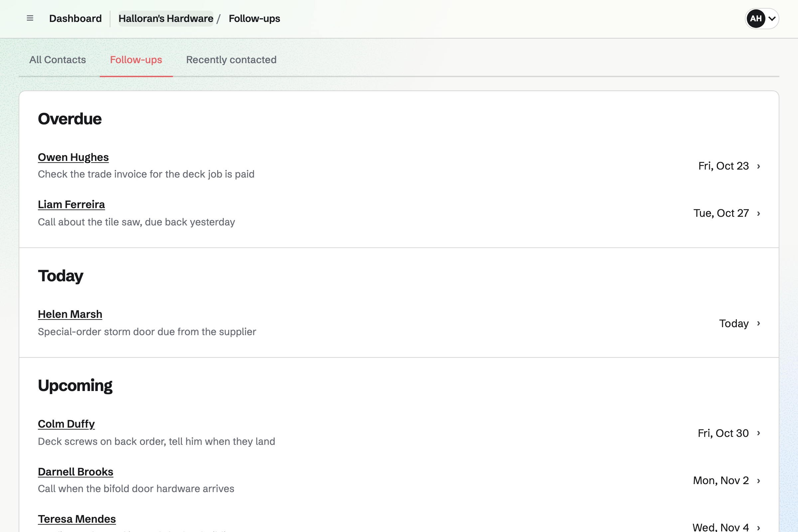This screenshot has height=532, width=798.
Task: Open Owen Hughes contact
Action: point(73,157)
